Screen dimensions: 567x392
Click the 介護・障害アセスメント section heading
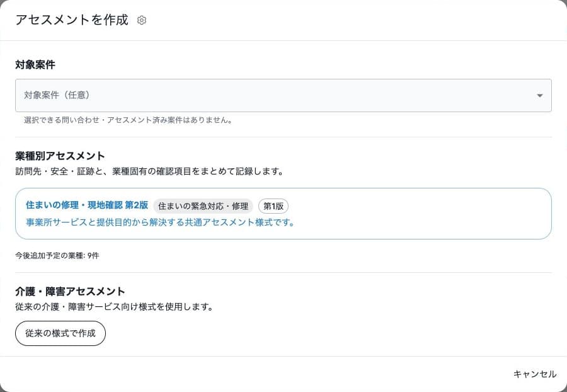(x=70, y=291)
